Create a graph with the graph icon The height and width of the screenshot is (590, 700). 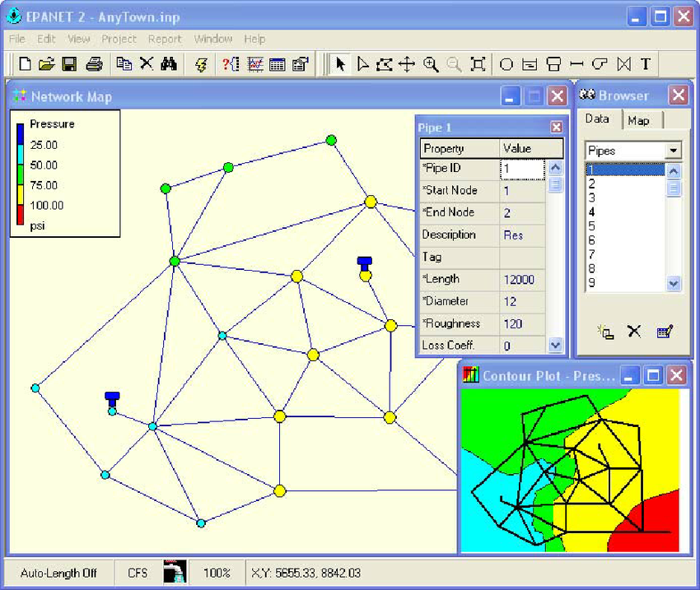point(255,64)
